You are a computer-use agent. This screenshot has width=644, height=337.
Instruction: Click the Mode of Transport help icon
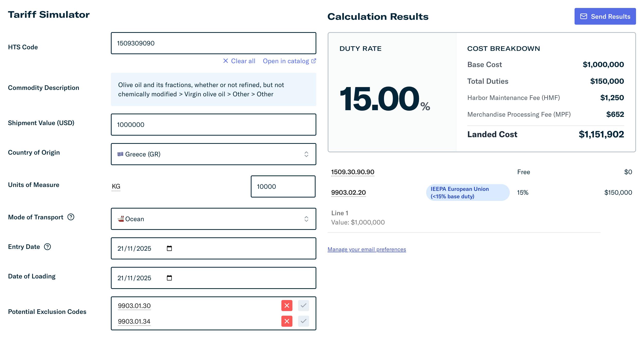tap(71, 217)
